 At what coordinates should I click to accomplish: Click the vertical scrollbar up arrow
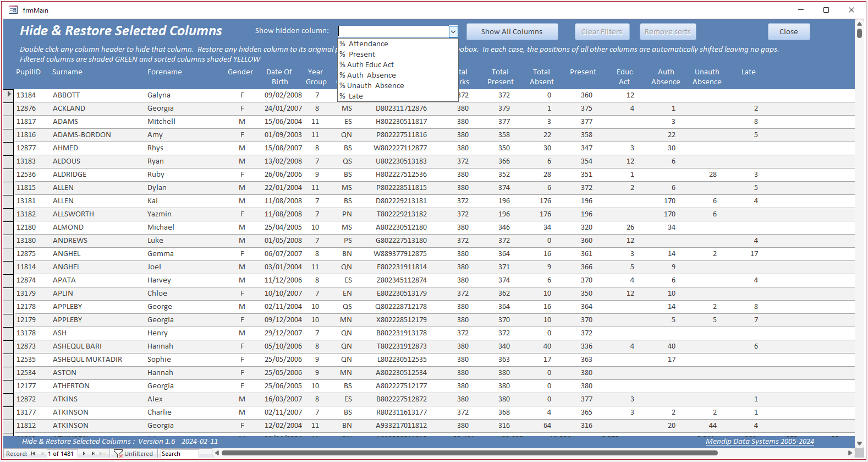pos(859,24)
